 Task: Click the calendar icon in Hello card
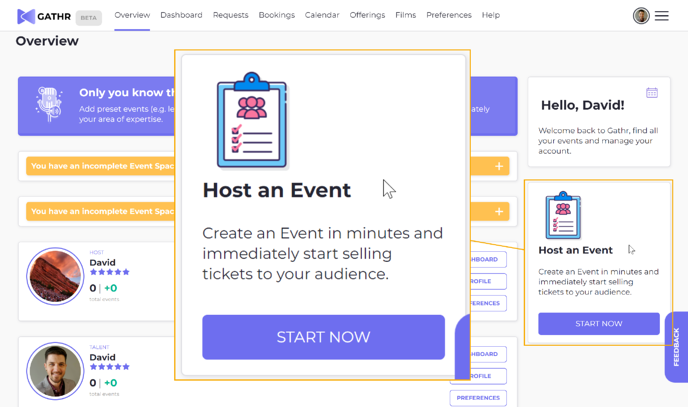pyautogui.click(x=652, y=93)
